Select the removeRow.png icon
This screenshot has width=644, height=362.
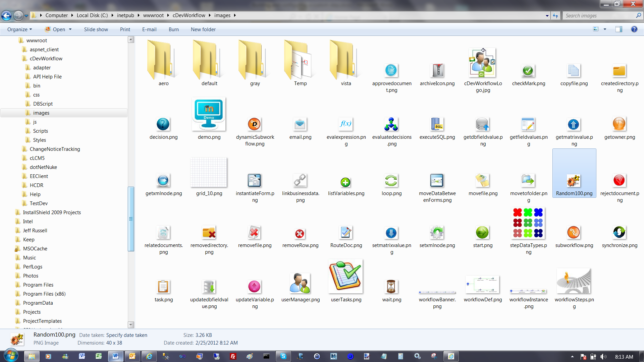[300, 234]
